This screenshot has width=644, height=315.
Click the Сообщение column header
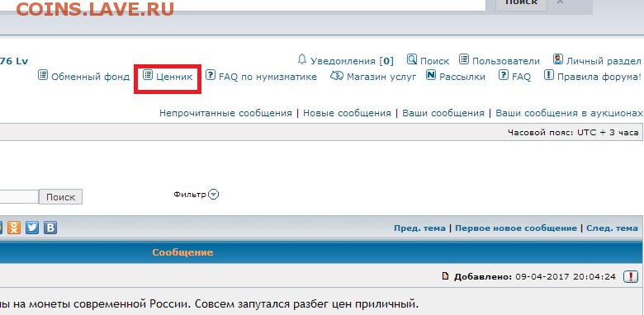tap(182, 252)
